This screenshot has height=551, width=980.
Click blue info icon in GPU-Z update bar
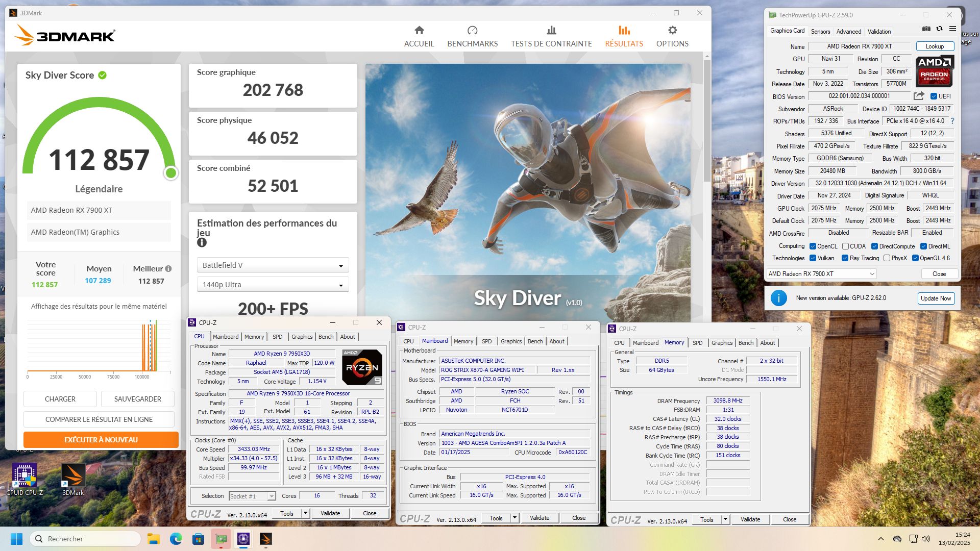click(x=778, y=298)
